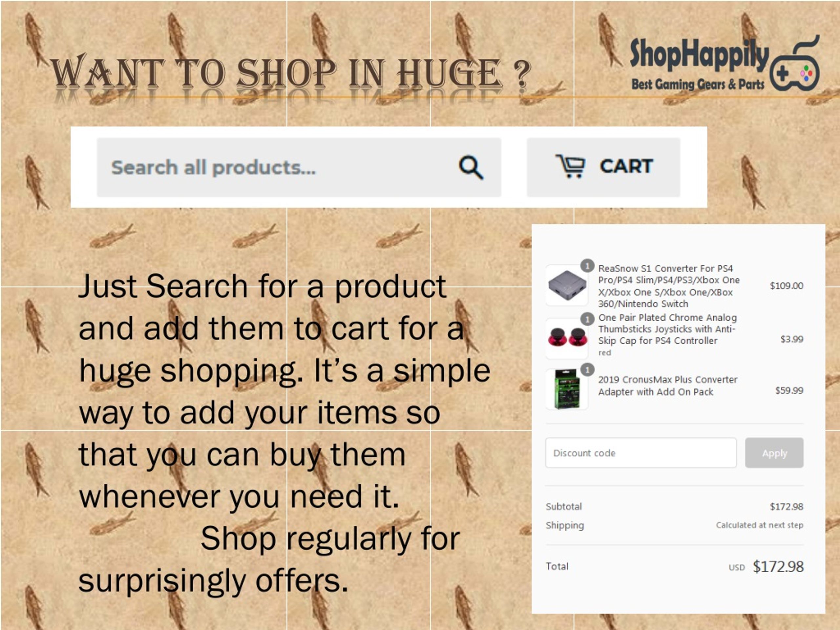Screen dimensions: 840x630
Task: Open the ReaSnow S1 Converter thumbnail
Action: coord(567,285)
